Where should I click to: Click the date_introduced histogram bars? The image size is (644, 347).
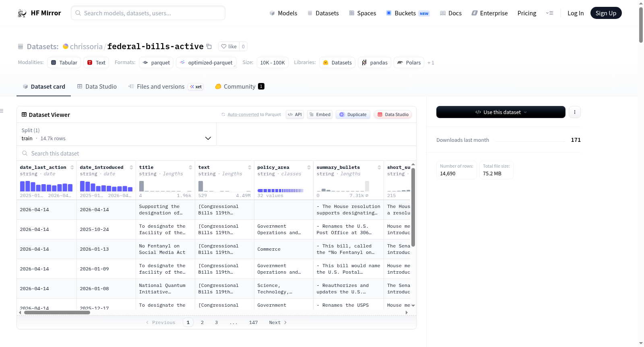tap(106, 186)
